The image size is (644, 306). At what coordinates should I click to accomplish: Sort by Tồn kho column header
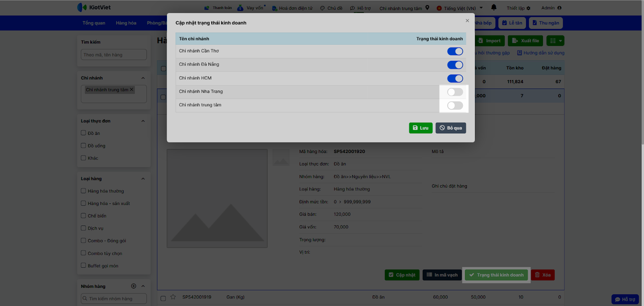(x=515, y=68)
